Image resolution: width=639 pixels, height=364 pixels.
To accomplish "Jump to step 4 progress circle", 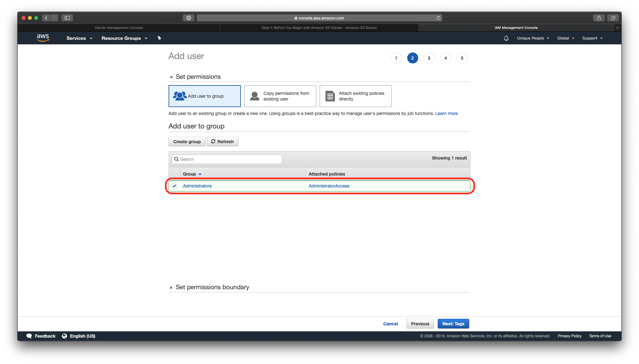I will pos(446,58).
